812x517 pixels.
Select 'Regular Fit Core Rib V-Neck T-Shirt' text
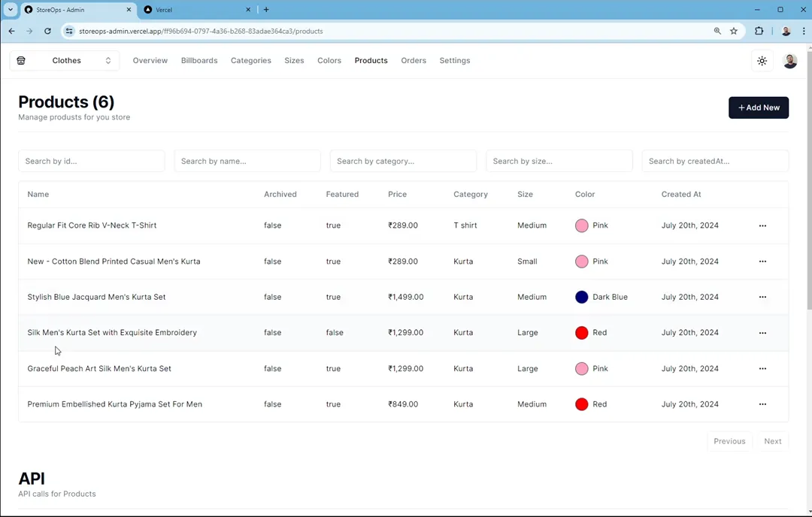(x=92, y=225)
